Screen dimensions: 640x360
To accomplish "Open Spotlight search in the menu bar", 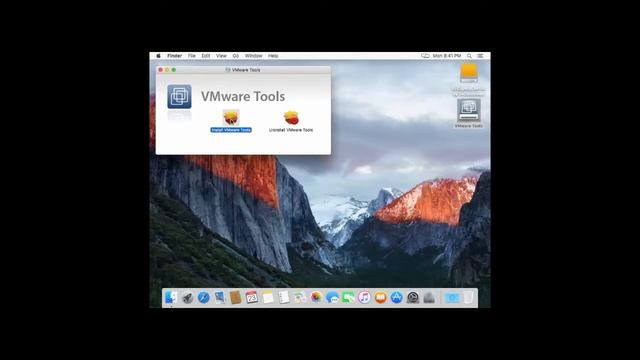I will coord(469,56).
